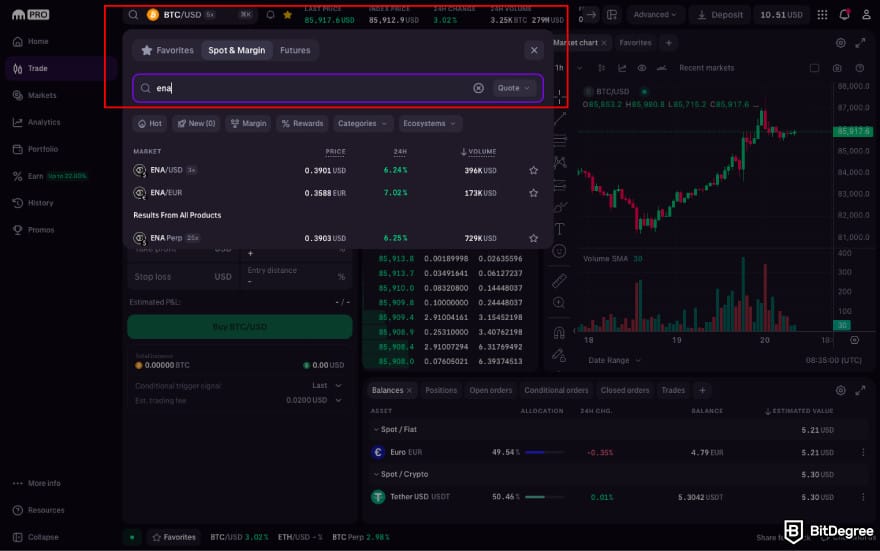Take chart snapshot with camera icon
Viewport: 880px width, 551px height.
coord(837,68)
